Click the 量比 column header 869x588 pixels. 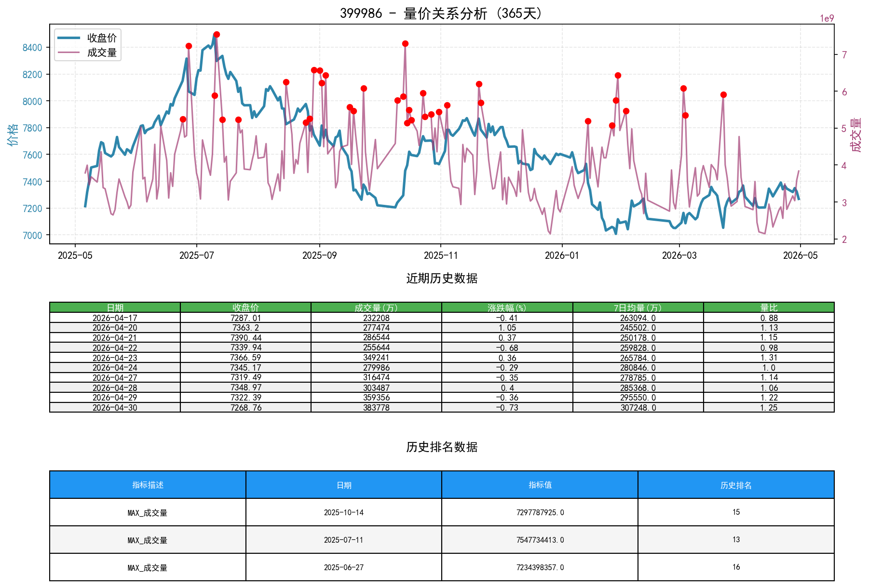pyautogui.click(x=769, y=307)
